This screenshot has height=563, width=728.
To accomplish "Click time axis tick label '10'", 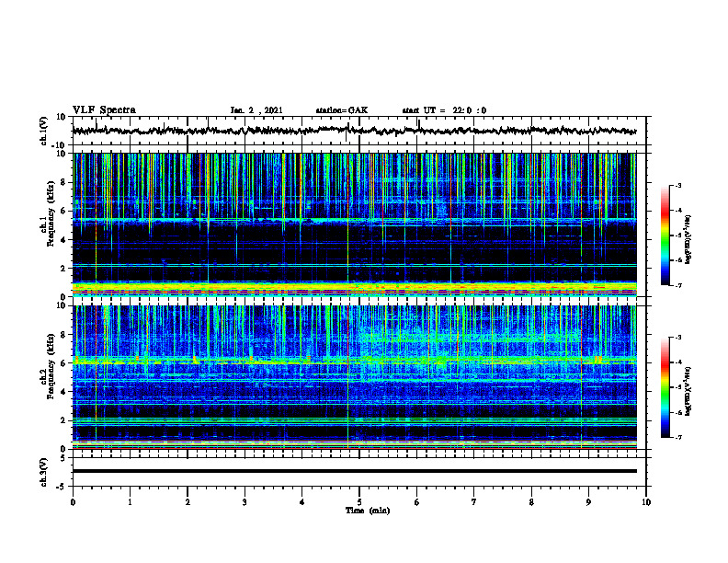I will click(x=646, y=502).
